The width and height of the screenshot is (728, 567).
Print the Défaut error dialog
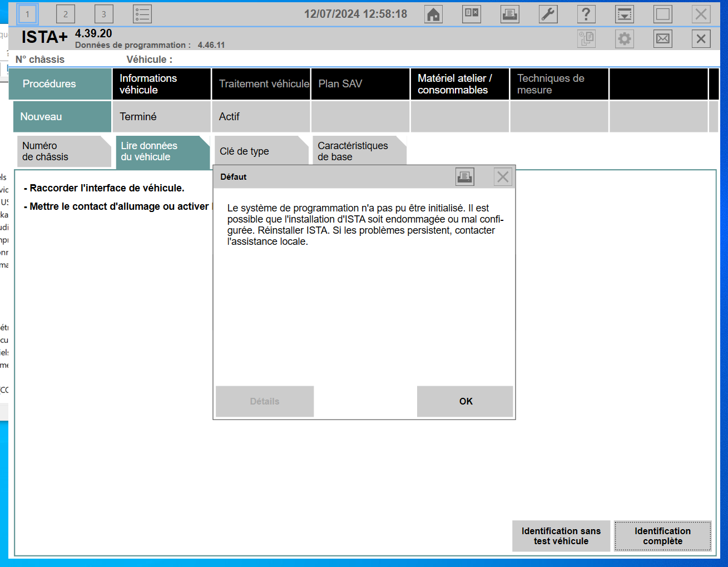point(465,177)
